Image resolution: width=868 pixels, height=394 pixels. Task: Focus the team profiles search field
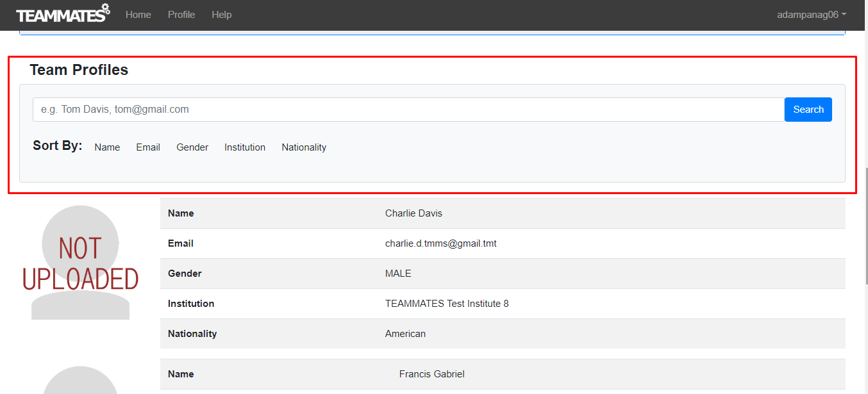[x=409, y=110]
